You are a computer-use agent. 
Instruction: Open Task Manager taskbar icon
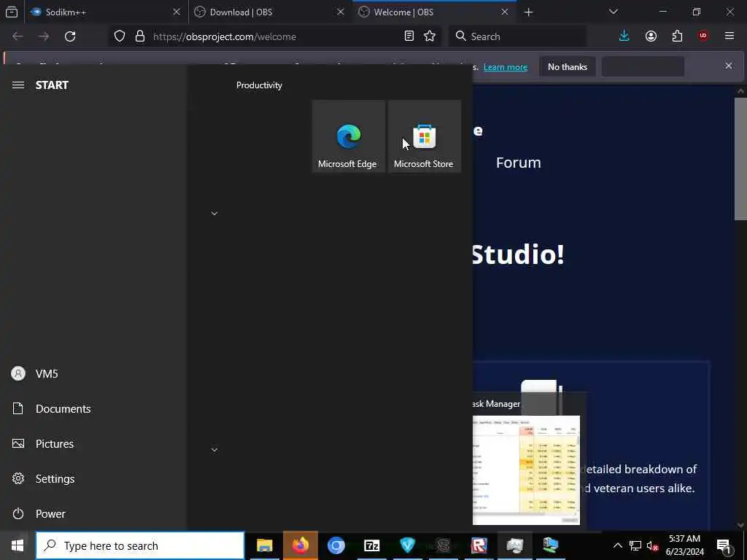514,545
